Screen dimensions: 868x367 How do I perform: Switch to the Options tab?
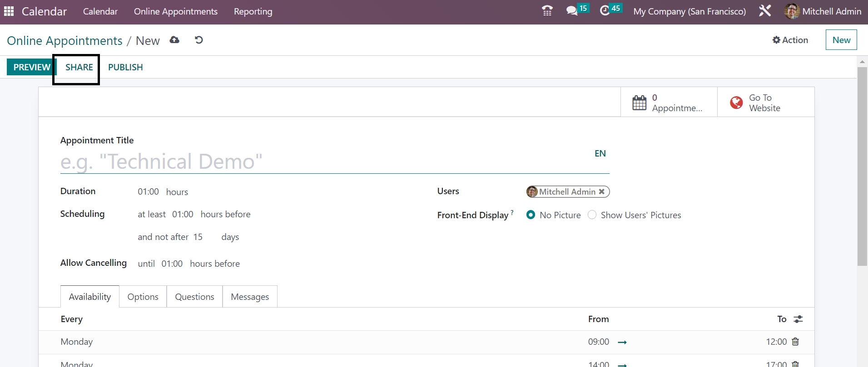click(x=143, y=297)
